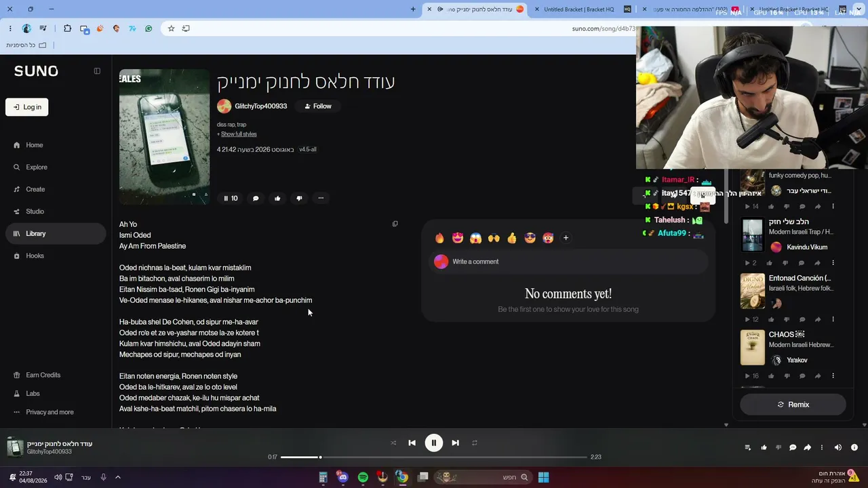The width and height of the screenshot is (868, 488).
Task: Like the Entonad Canción song
Action: click(770, 319)
